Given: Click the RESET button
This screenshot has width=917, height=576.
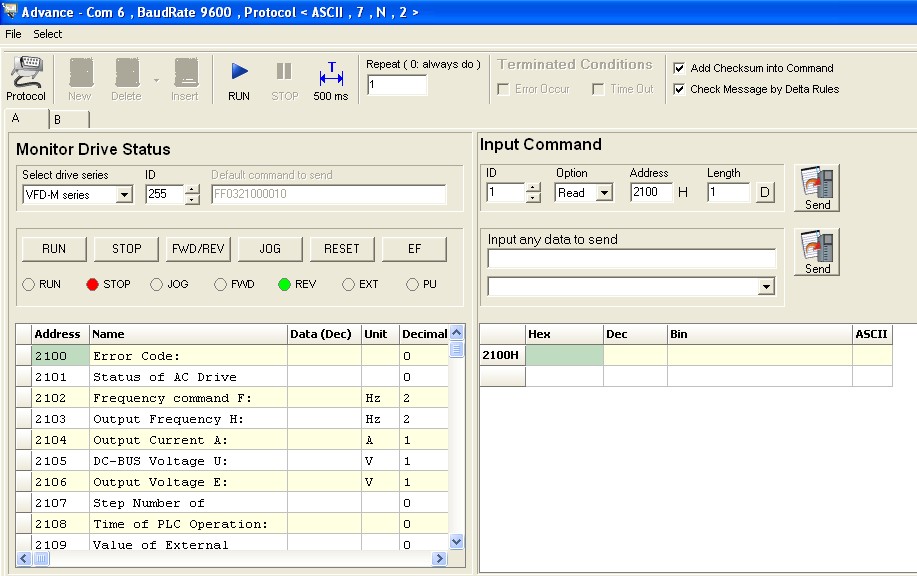Looking at the screenshot, I should (x=342, y=249).
